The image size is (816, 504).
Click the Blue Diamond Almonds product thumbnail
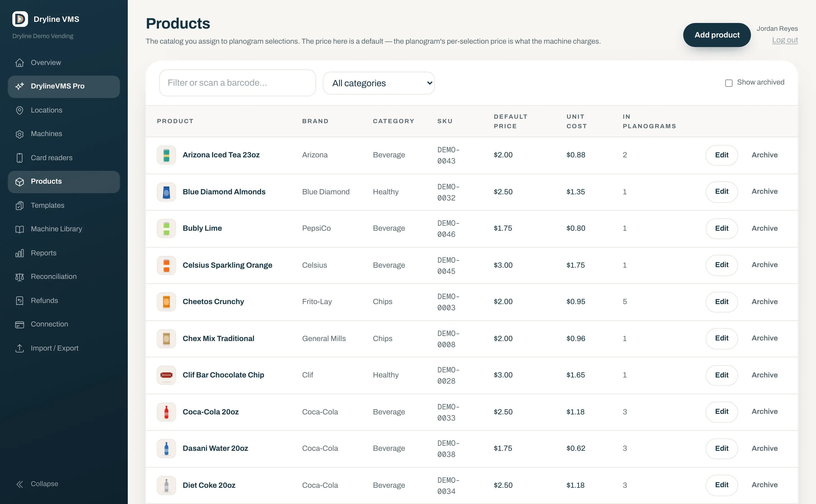(x=166, y=192)
